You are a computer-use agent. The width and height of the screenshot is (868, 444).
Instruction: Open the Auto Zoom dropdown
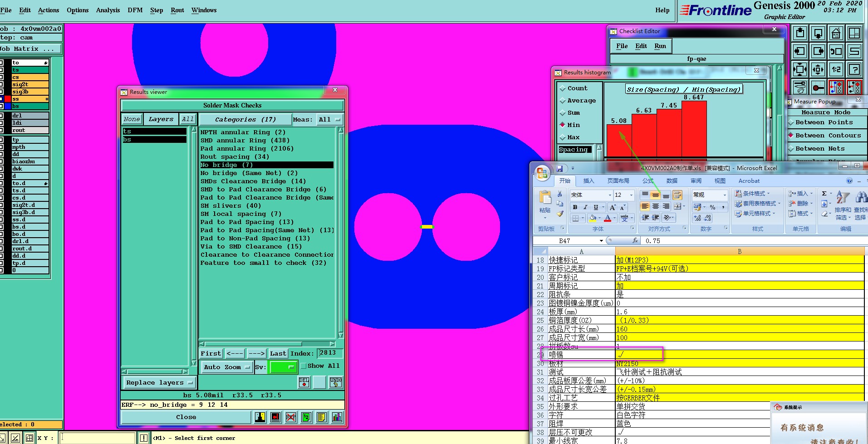pyautogui.click(x=227, y=367)
